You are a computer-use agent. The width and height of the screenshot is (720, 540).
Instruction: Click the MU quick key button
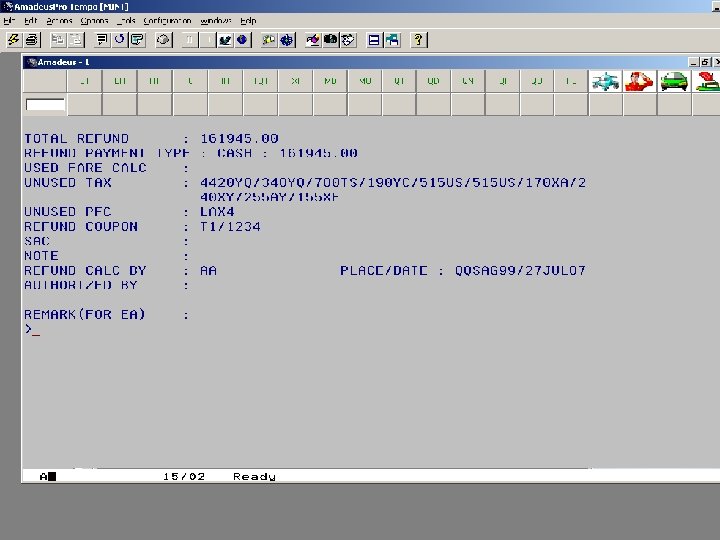[x=365, y=81]
